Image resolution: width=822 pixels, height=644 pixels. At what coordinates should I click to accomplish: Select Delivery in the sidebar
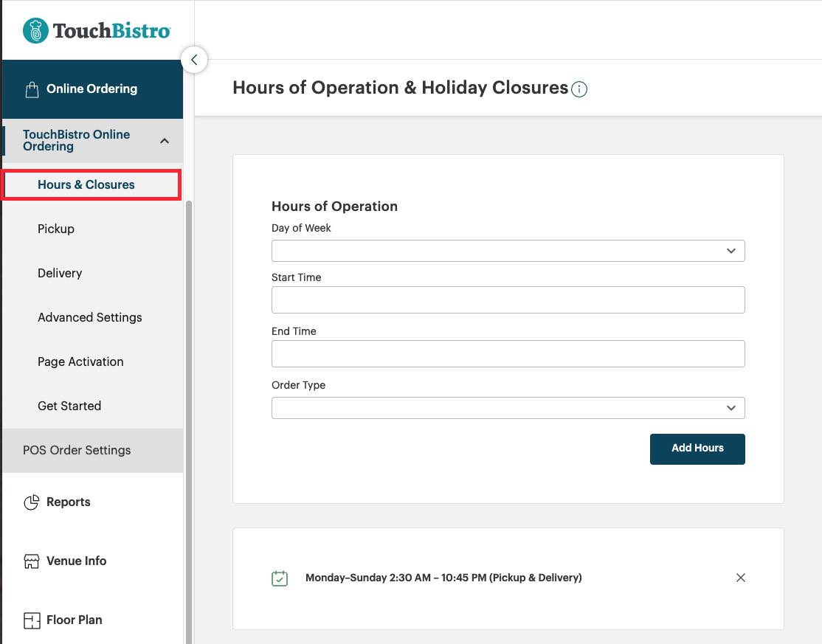(60, 273)
